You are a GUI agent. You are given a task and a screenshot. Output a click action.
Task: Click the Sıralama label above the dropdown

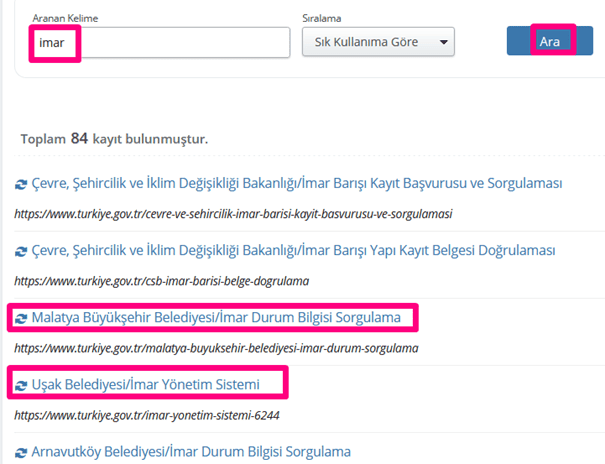(322, 17)
